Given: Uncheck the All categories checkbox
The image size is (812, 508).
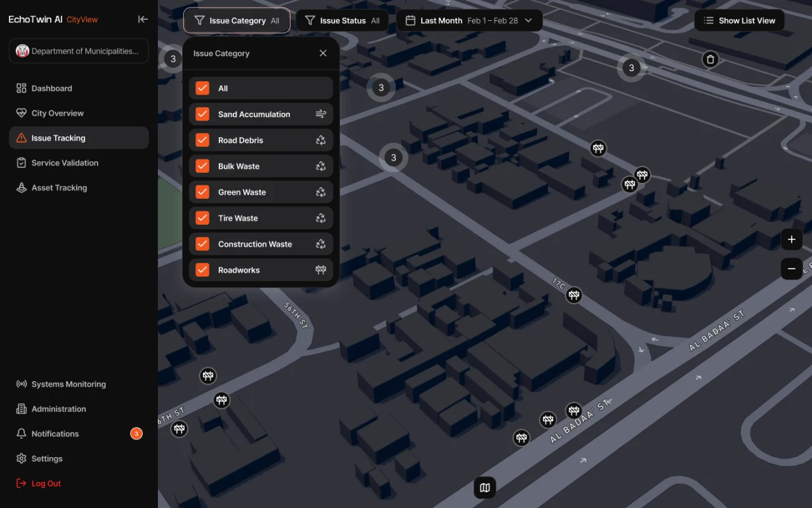Looking at the screenshot, I should [202, 88].
